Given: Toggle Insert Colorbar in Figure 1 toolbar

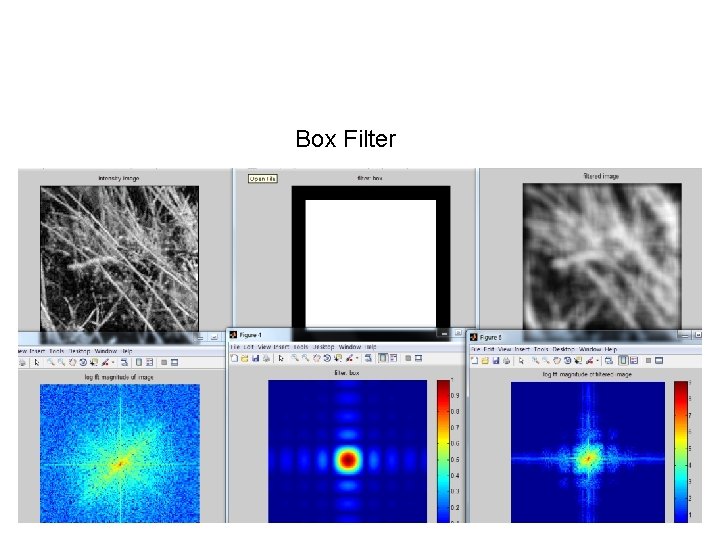Looking at the screenshot, I should [382, 358].
